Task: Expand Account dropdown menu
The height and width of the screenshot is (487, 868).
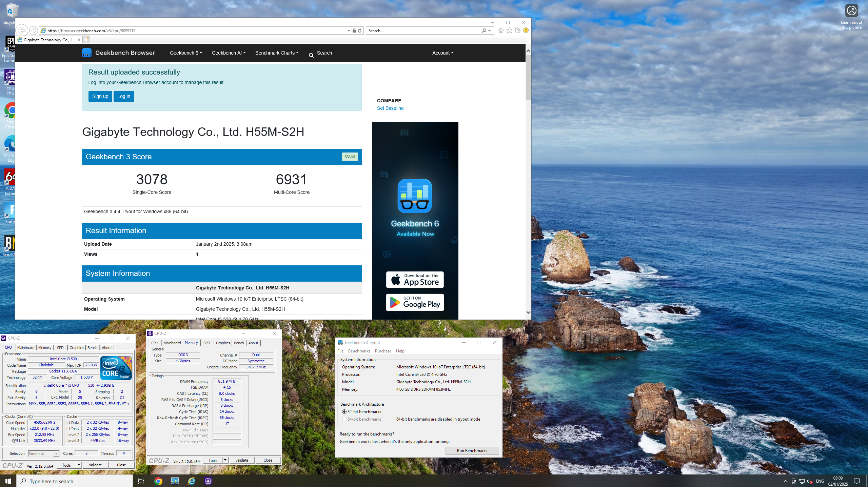Action: 443,53
